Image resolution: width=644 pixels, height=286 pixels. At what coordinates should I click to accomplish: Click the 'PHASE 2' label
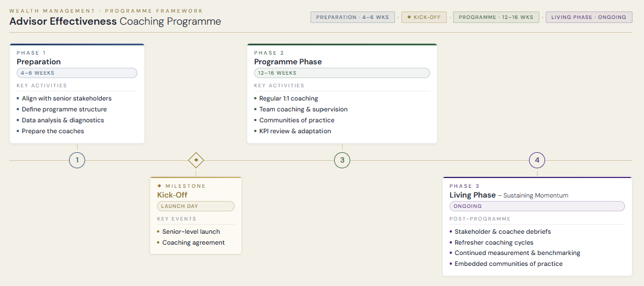point(269,53)
